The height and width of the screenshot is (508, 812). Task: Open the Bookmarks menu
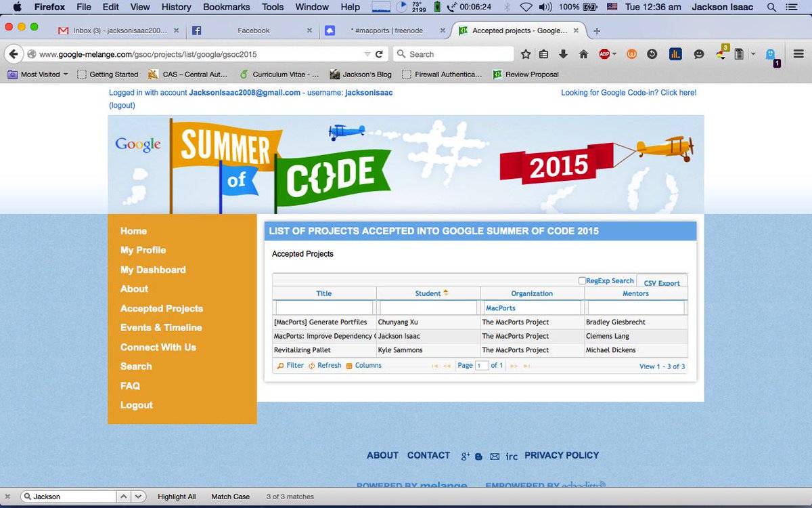(x=226, y=7)
